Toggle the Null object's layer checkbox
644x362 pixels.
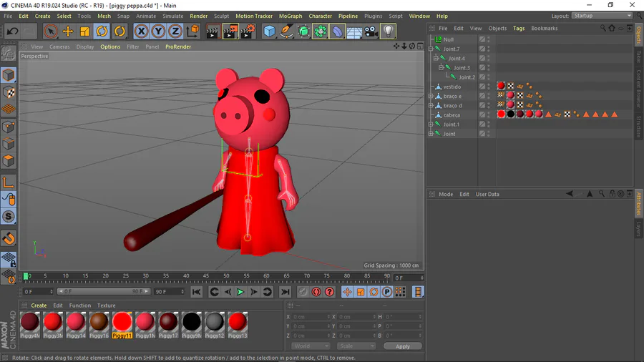(x=482, y=39)
